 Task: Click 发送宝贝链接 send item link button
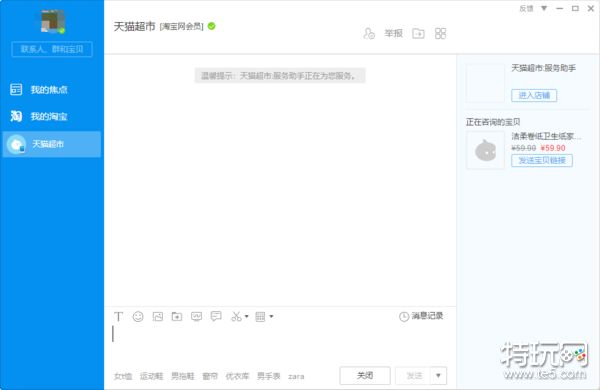click(x=542, y=160)
